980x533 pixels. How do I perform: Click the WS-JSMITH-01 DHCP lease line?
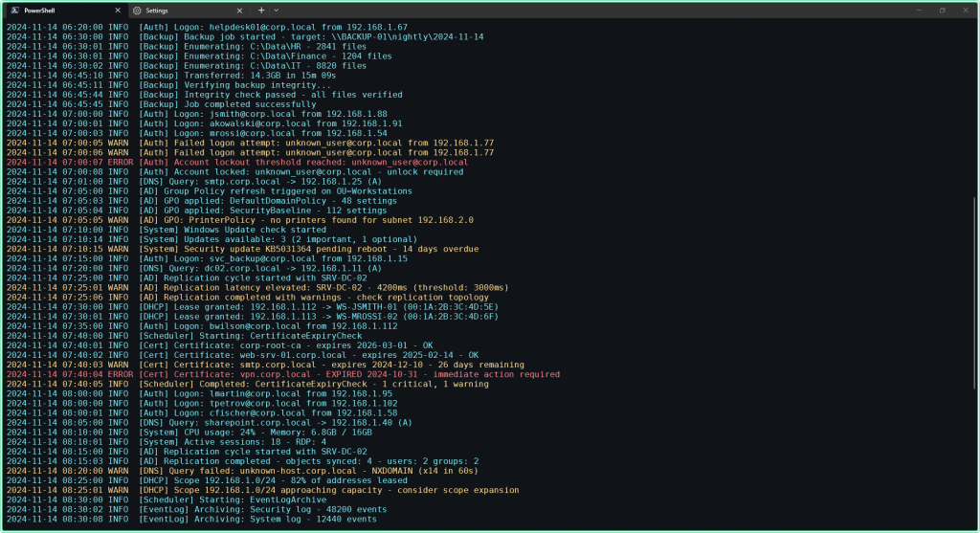click(x=253, y=307)
